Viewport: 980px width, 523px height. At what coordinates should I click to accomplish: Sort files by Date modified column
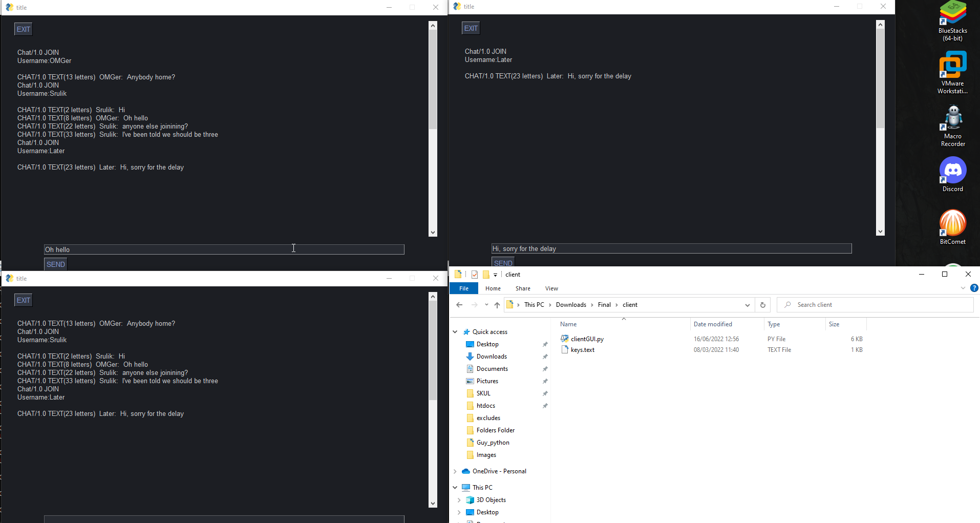click(x=713, y=324)
